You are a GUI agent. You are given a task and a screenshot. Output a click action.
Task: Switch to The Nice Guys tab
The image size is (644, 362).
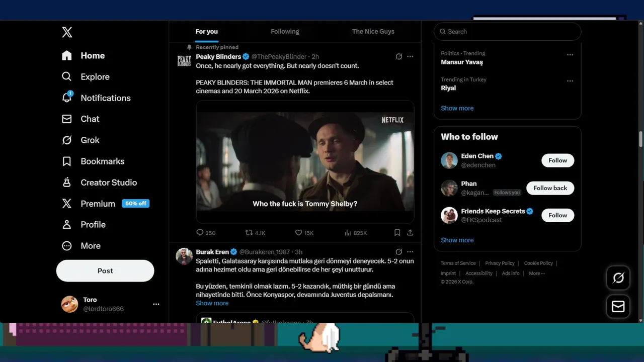tap(373, 31)
